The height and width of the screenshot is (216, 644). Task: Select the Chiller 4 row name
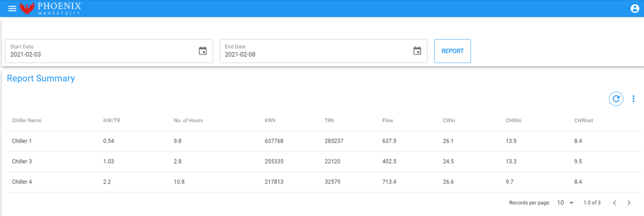(22, 181)
